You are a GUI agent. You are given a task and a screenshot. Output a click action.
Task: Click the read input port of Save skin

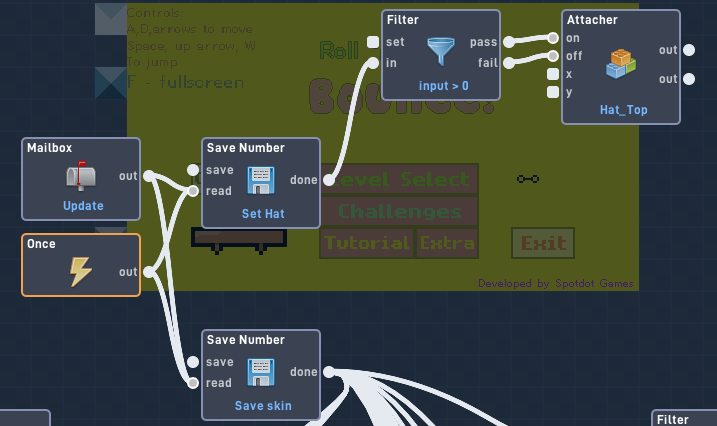(193, 383)
